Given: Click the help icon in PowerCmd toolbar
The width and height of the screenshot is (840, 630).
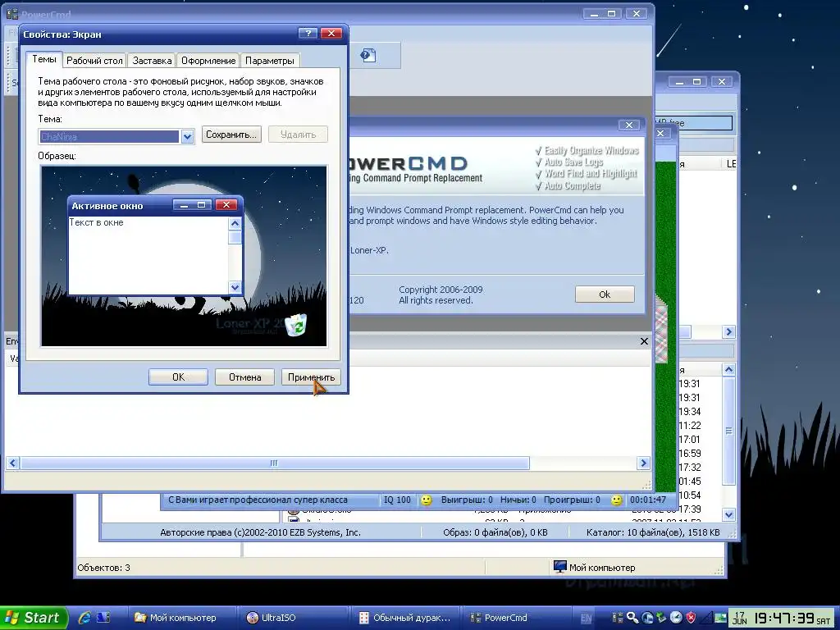Looking at the screenshot, I should point(368,55).
